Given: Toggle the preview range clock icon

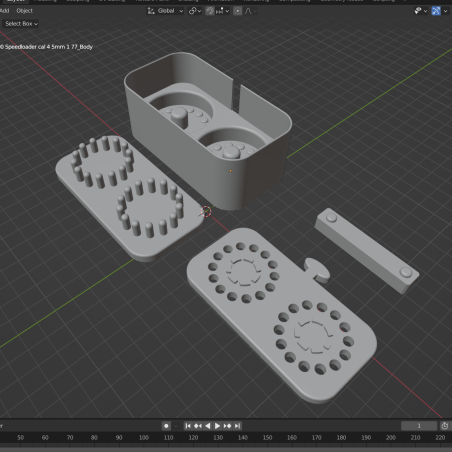Looking at the screenshot, I should [445, 426].
